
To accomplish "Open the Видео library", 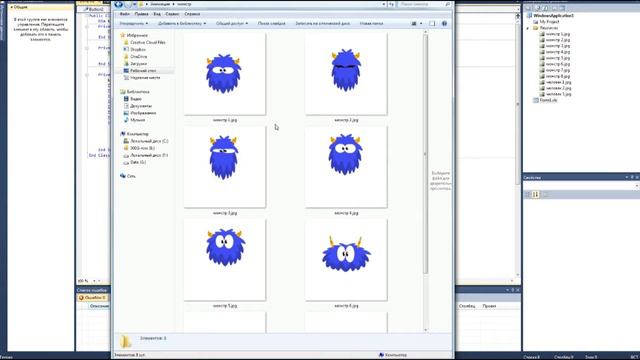I will (x=133, y=99).
